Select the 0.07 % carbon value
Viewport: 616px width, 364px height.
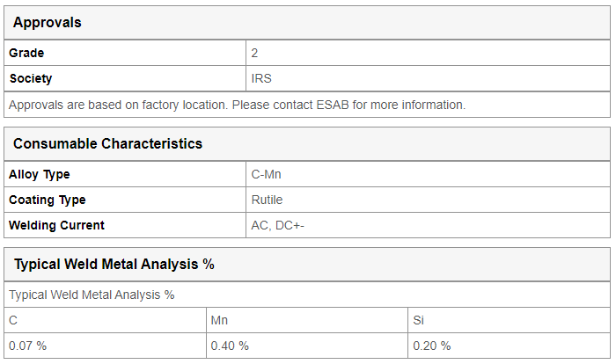pyautogui.click(x=27, y=346)
